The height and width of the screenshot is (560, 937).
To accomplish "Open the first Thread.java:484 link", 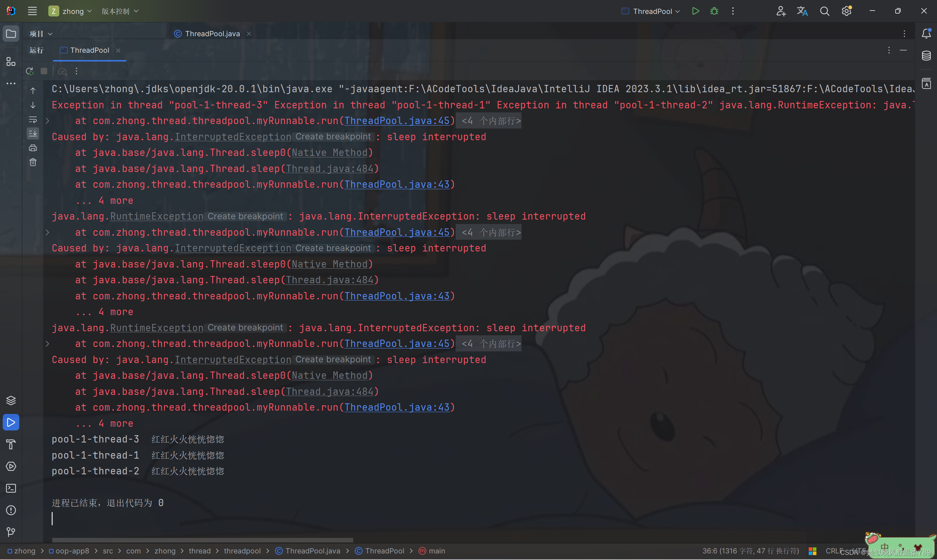I will point(329,169).
